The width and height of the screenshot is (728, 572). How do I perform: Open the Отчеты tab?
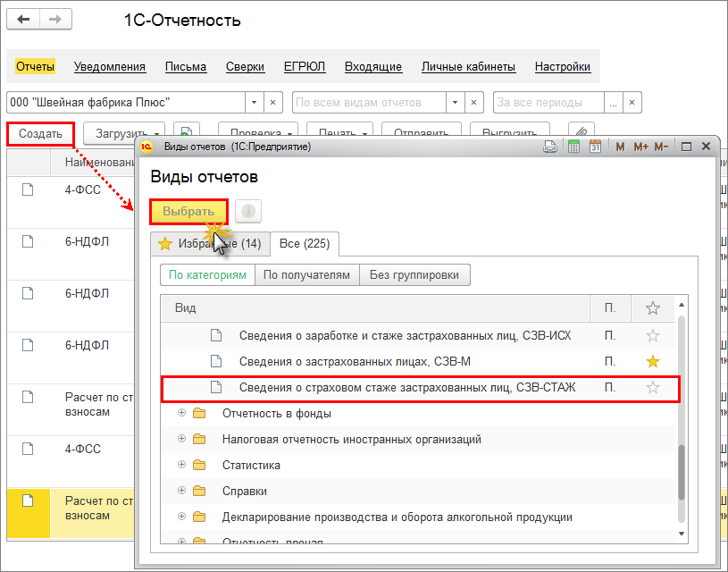tap(36, 67)
